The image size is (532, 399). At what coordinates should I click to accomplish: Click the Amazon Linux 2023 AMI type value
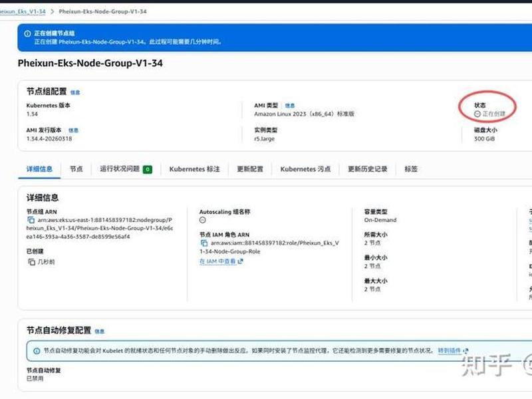[305, 114]
